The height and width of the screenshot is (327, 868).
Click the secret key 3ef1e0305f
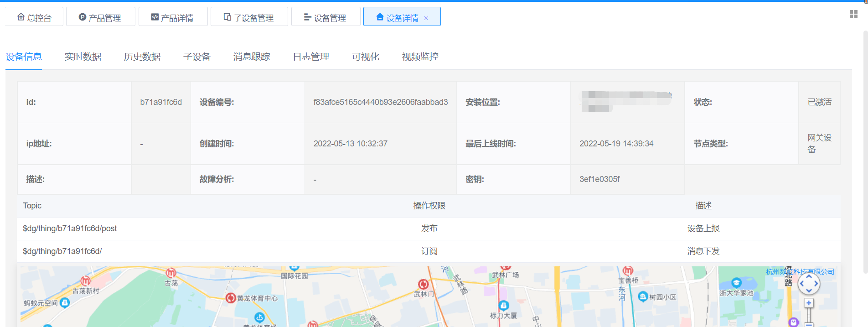tap(599, 179)
